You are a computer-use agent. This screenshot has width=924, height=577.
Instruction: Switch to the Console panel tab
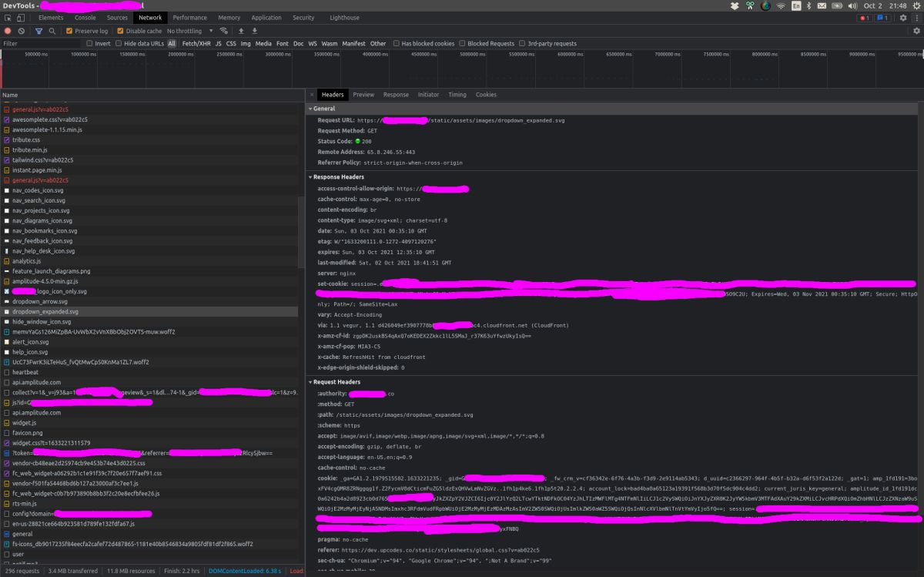click(x=85, y=18)
